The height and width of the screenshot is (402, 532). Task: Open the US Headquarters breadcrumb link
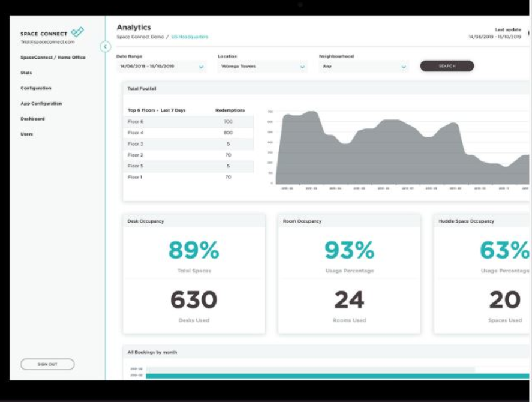[x=190, y=37]
